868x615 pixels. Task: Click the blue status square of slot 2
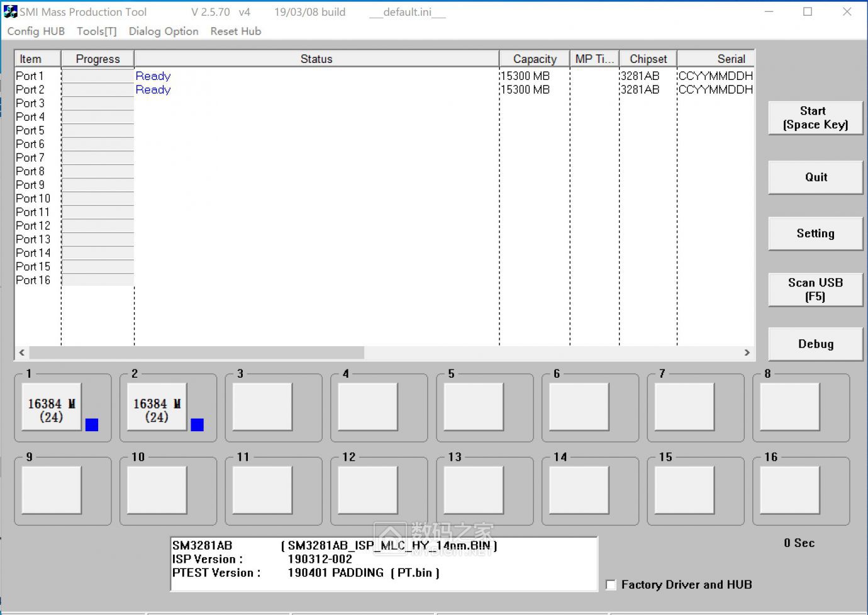pos(197,425)
